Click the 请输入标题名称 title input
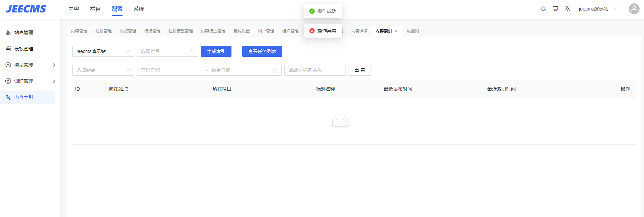 point(315,70)
